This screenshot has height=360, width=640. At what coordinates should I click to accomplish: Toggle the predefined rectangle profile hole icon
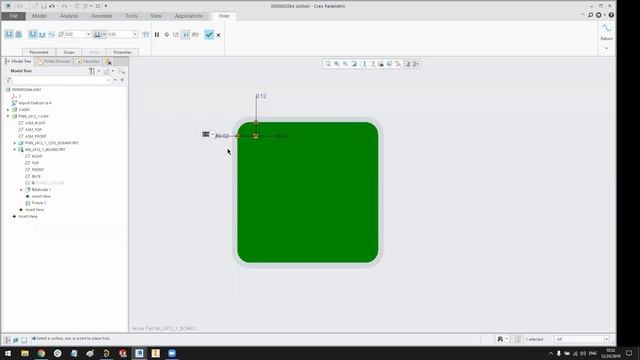pyautogui.click(x=33, y=34)
